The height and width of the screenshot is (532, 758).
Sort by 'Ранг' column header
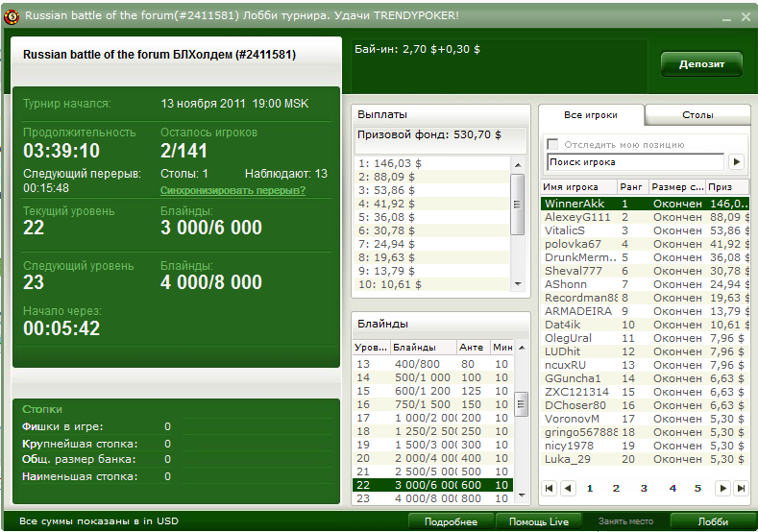coord(632,187)
